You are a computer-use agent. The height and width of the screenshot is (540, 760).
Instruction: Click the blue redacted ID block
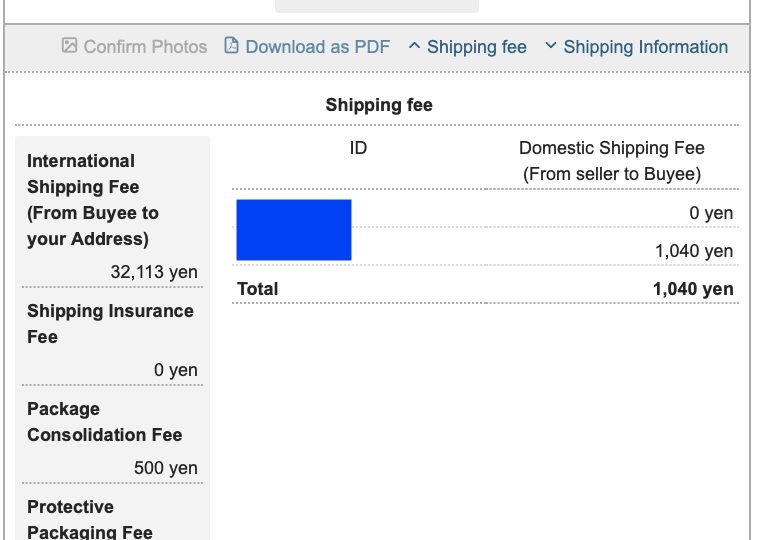pyautogui.click(x=294, y=230)
